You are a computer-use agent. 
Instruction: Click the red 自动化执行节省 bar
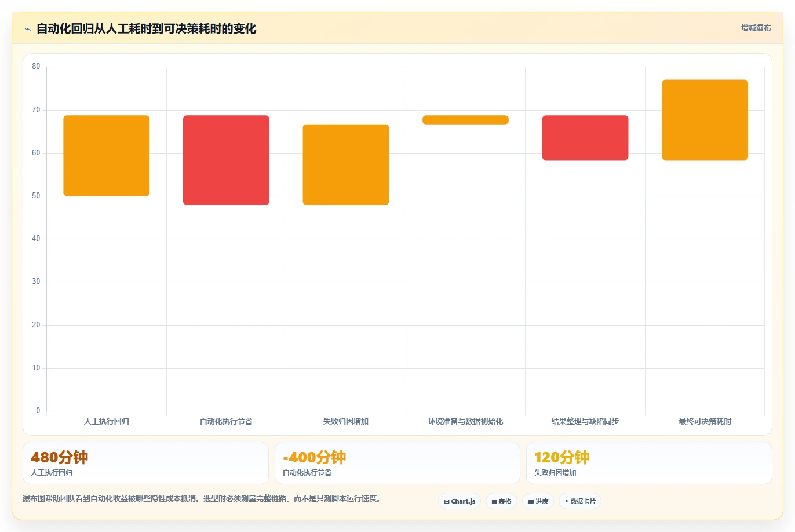tap(226, 160)
